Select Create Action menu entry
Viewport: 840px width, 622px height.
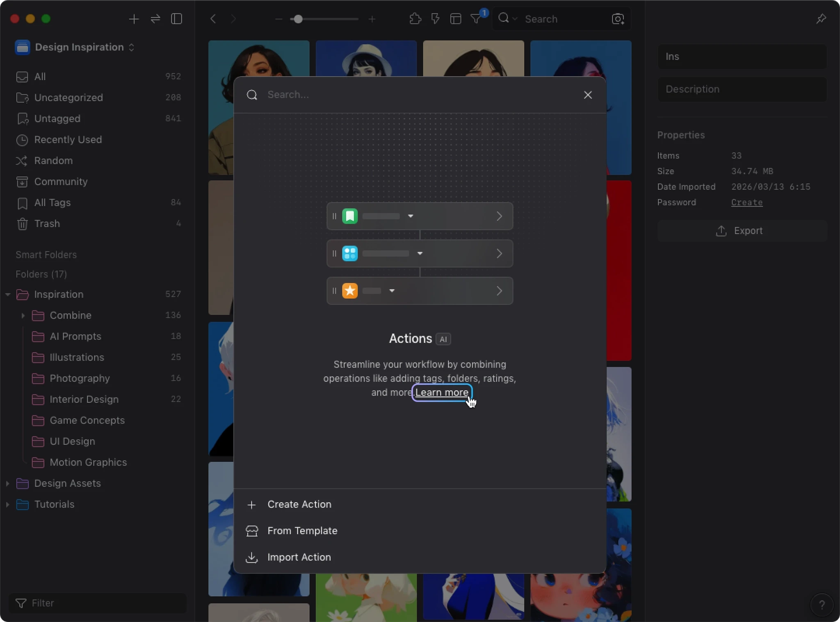pyautogui.click(x=299, y=504)
